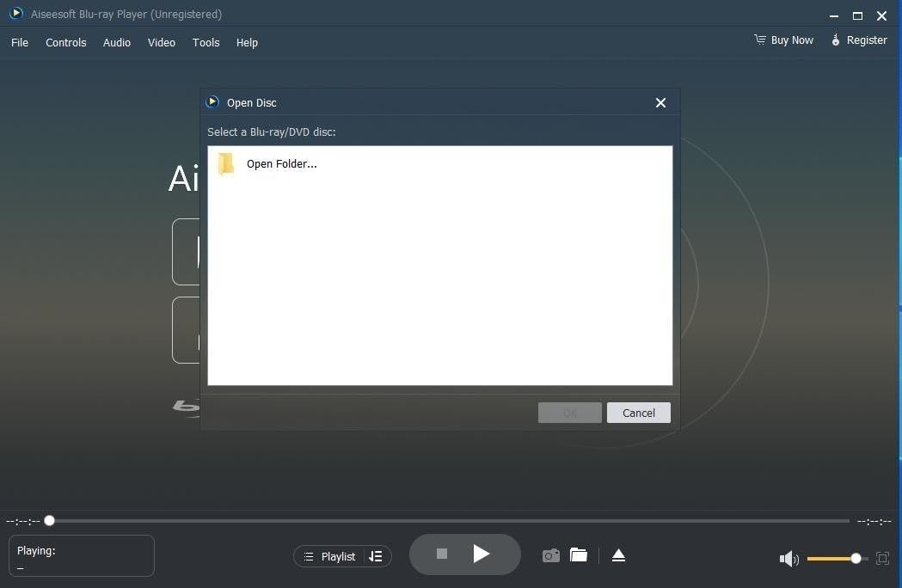Open the Tools menu

pos(206,43)
